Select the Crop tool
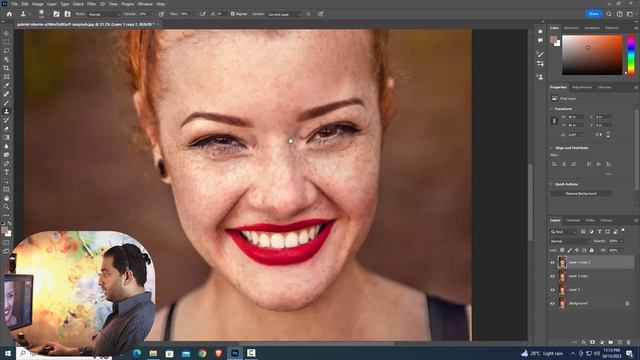Screen dimensions: 640x360 pyautogui.click(x=6, y=68)
